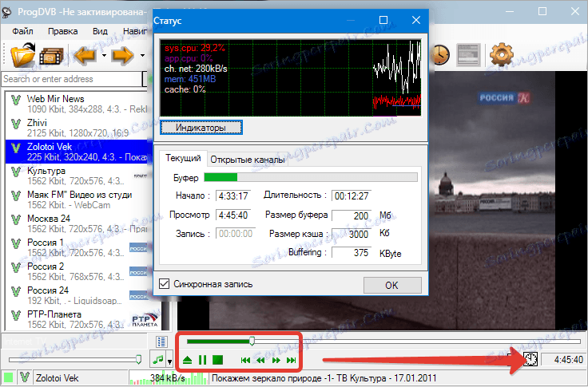The width and height of the screenshot is (588, 387).
Task: Pause playback with the pause button
Action: pos(202,361)
